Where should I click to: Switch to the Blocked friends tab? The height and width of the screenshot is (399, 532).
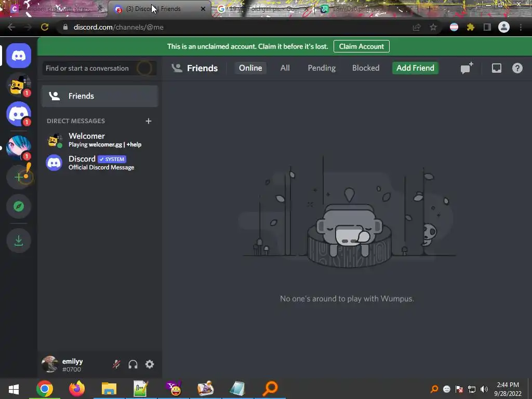[366, 68]
